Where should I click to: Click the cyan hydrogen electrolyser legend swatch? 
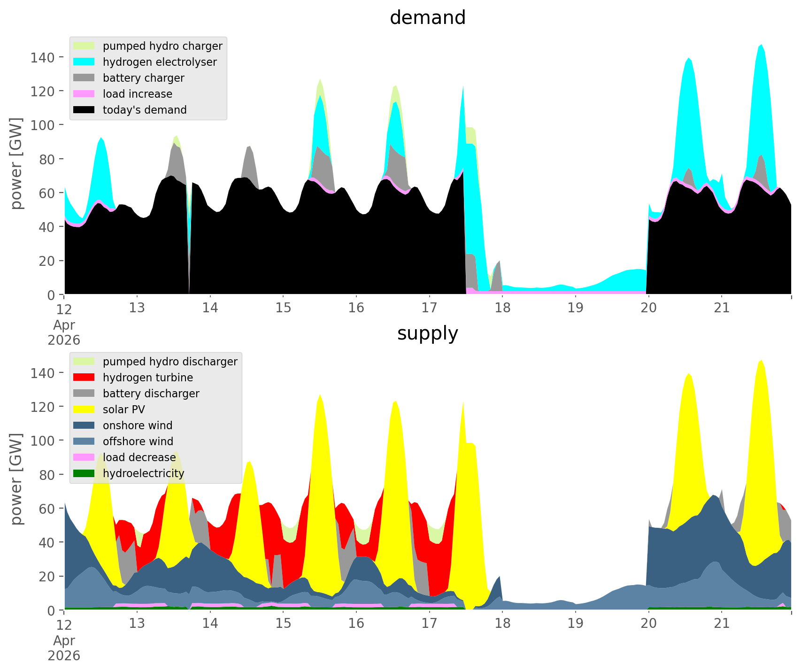84,62
